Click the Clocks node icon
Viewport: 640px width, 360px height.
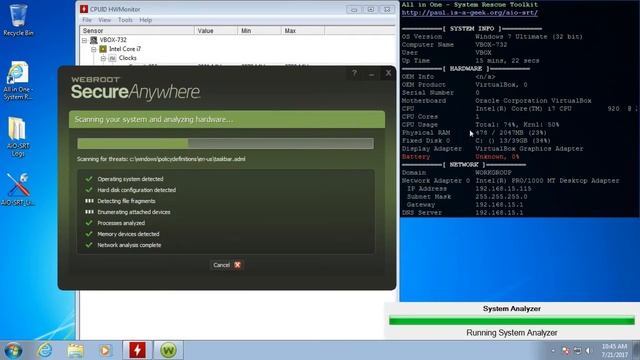pyautogui.click(x=112, y=58)
